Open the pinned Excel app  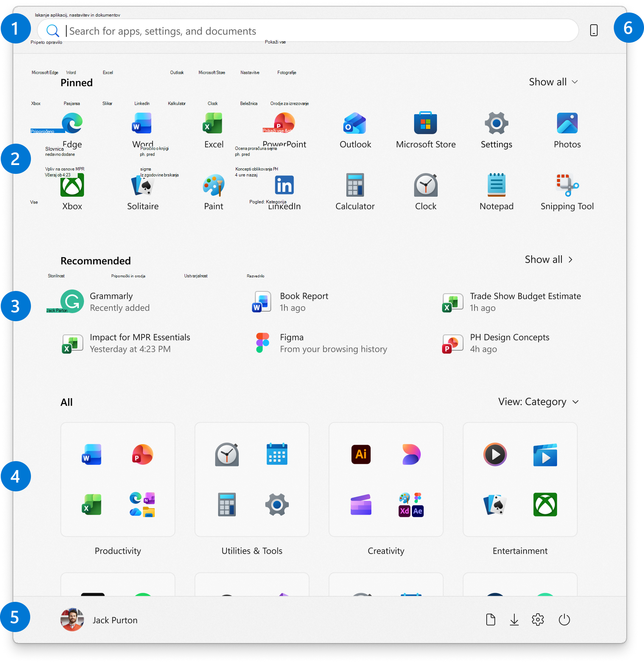[x=213, y=123]
